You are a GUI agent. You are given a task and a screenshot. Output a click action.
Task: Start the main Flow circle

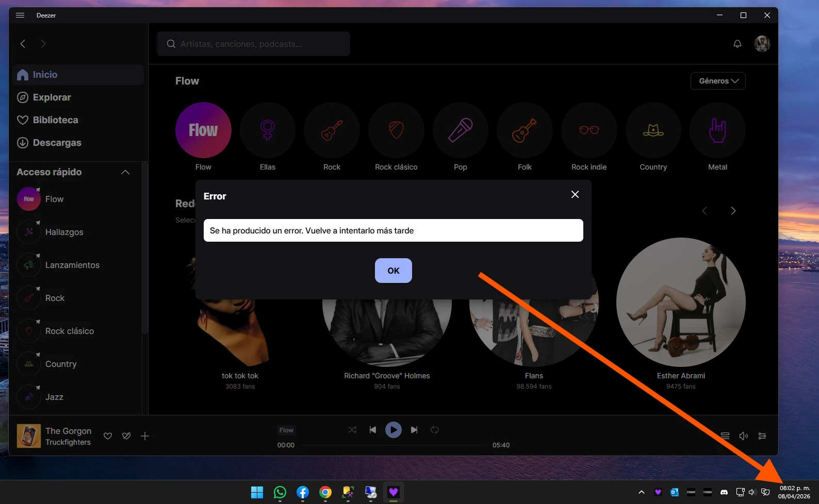[203, 130]
